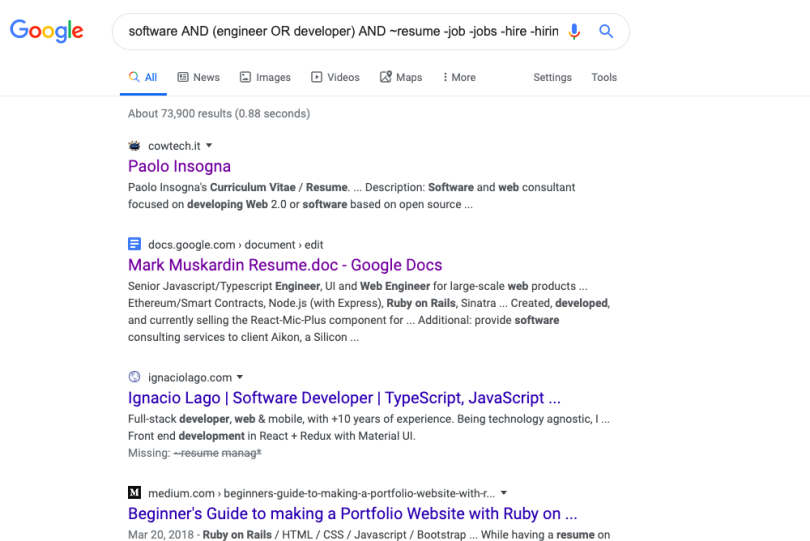Switch to the News tab
This screenshot has width=810, height=541.
(x=198, y=78)
